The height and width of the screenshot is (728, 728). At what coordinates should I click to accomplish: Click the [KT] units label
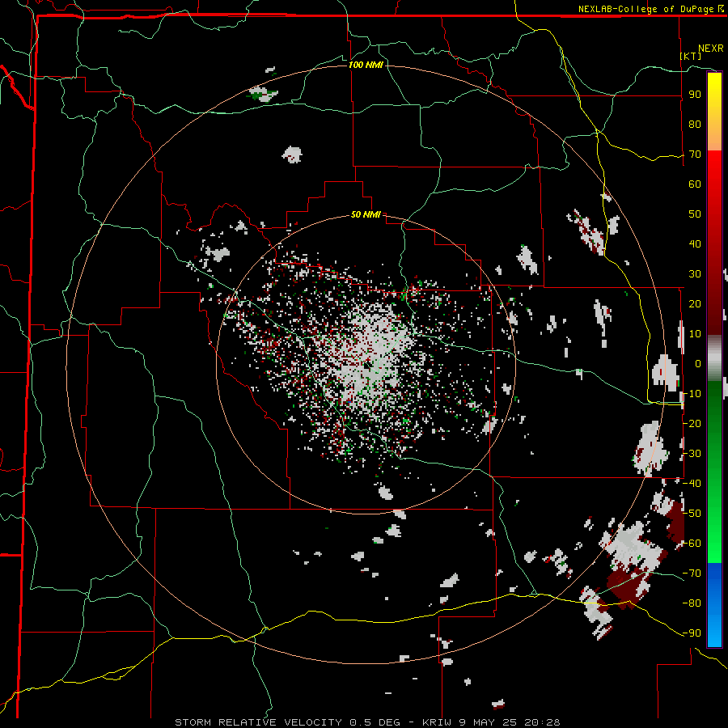pyautogui.click(x=691, y=56)
